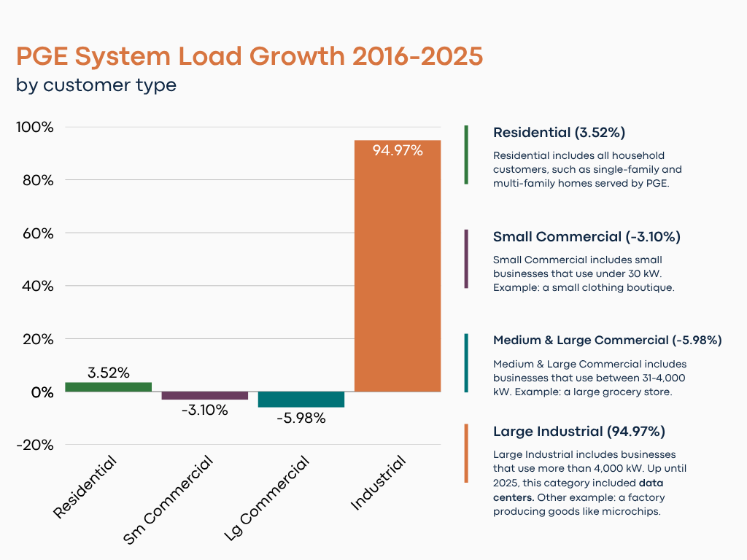Select the orange Large Industrial legend marker
This screenshot has height=560, width=747.
(x=465, y=452)
